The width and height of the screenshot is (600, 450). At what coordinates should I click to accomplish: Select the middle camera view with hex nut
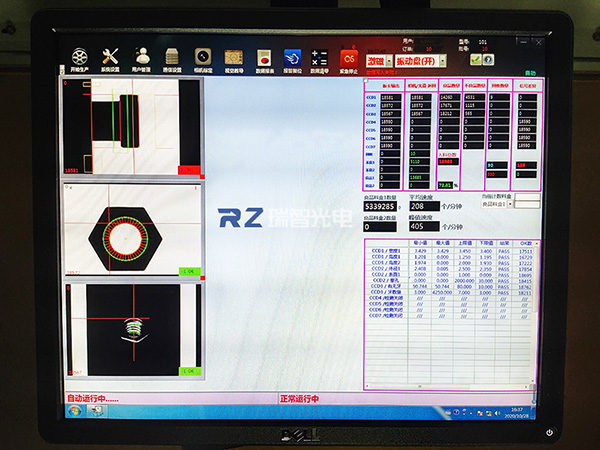[131, 229]
